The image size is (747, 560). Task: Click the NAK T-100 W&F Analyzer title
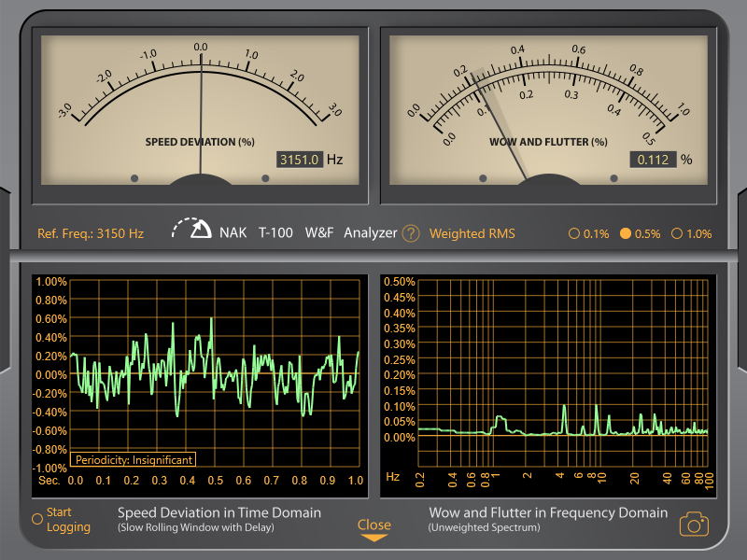[306, 232]
